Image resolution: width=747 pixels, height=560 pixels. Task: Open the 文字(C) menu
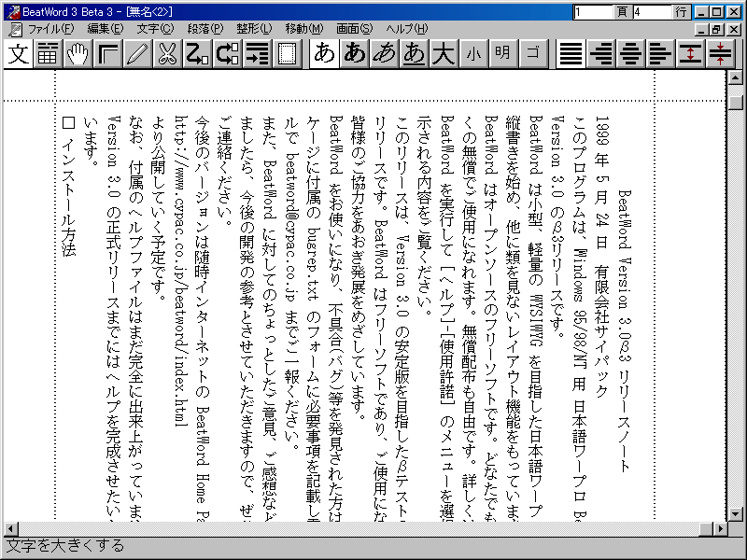tap(155, 29)
